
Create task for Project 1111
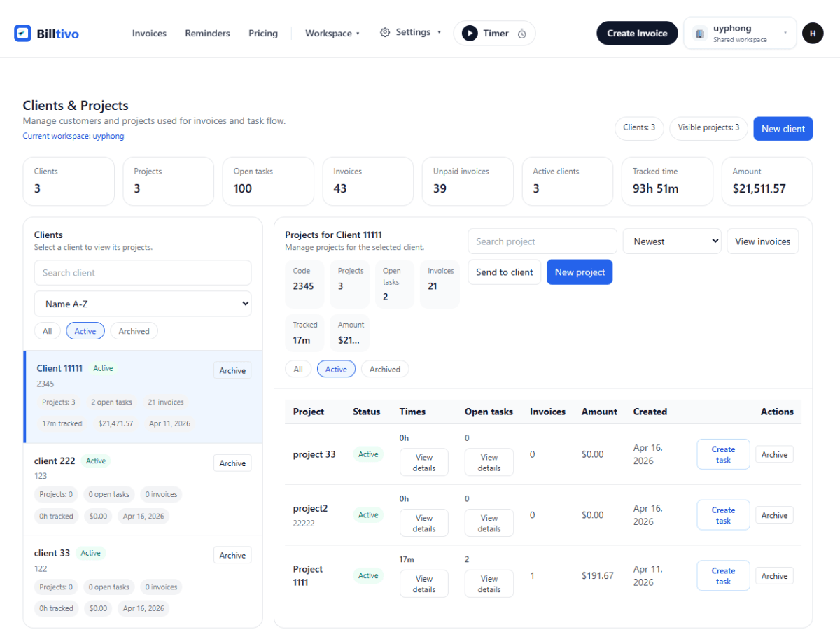pos(723,576)
